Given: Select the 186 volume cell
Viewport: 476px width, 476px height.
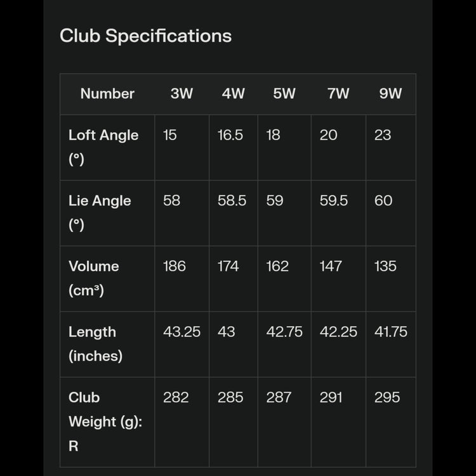Looking at the screenshot, I should (x=175, y=266).
